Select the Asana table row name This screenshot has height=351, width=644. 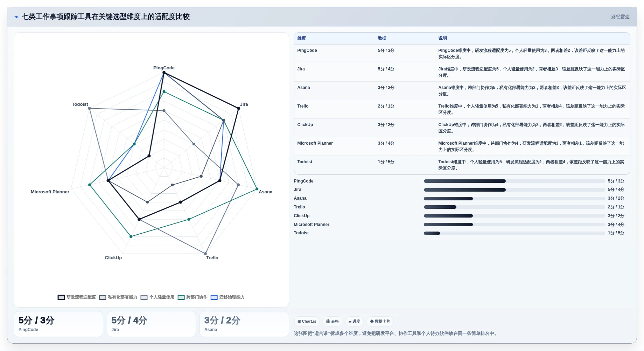click(303, 88)
